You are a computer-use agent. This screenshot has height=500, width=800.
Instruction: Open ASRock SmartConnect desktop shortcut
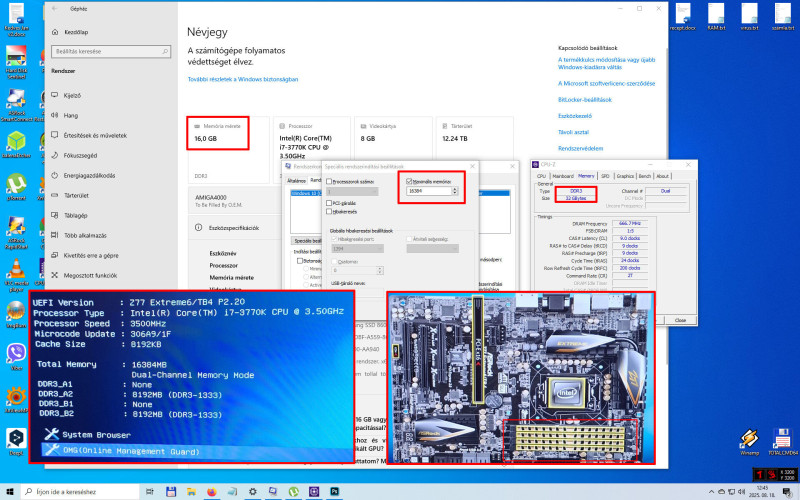click(x=16, y=105)
